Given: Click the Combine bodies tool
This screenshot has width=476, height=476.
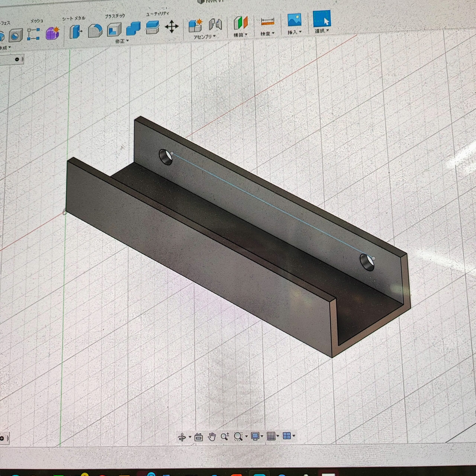Looking at the screenshot, I should [x=133, y=28].
